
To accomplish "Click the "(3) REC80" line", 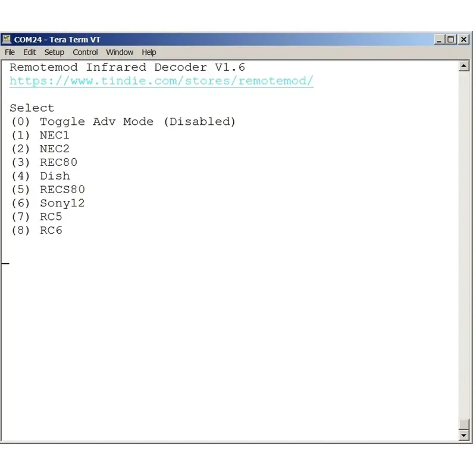I will [x=44, y=162].
